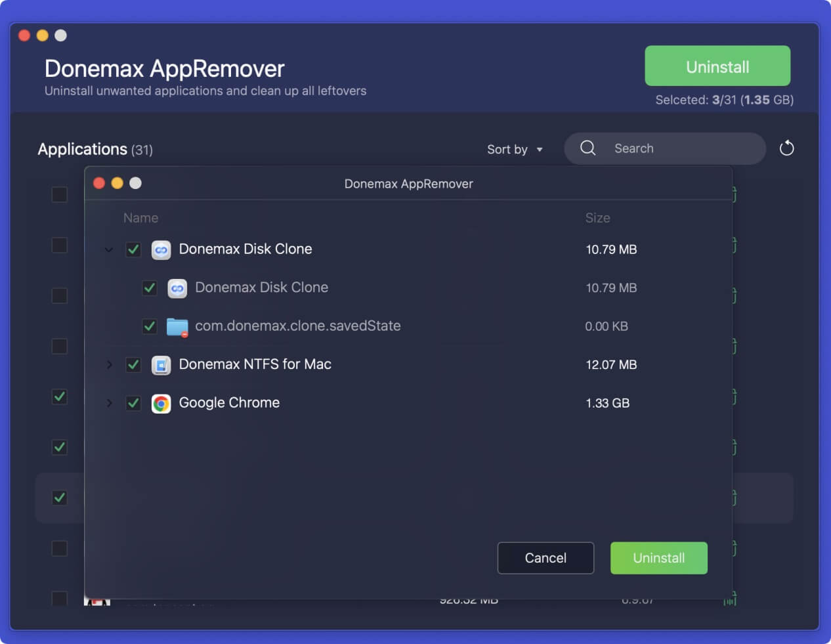Expand the Google Chrome row
Screen dimensions: 831x644
click(x=109, y=403)
